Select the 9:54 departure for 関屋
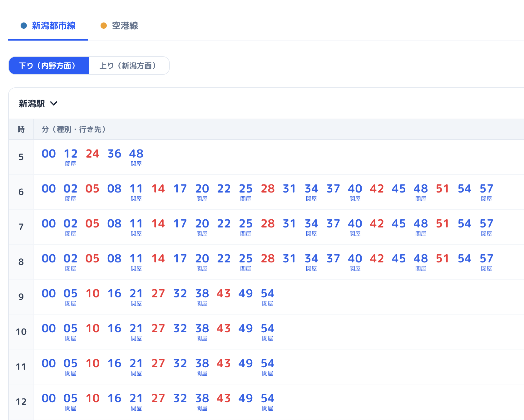 pos(268,297)
